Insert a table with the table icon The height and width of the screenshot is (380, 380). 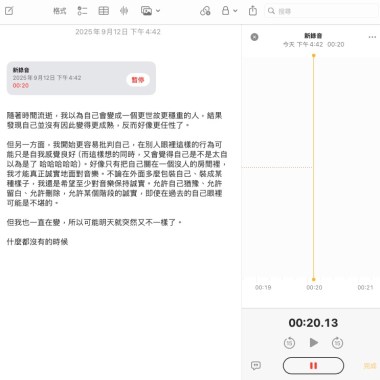pyautogui.click(x=104, y=11)
